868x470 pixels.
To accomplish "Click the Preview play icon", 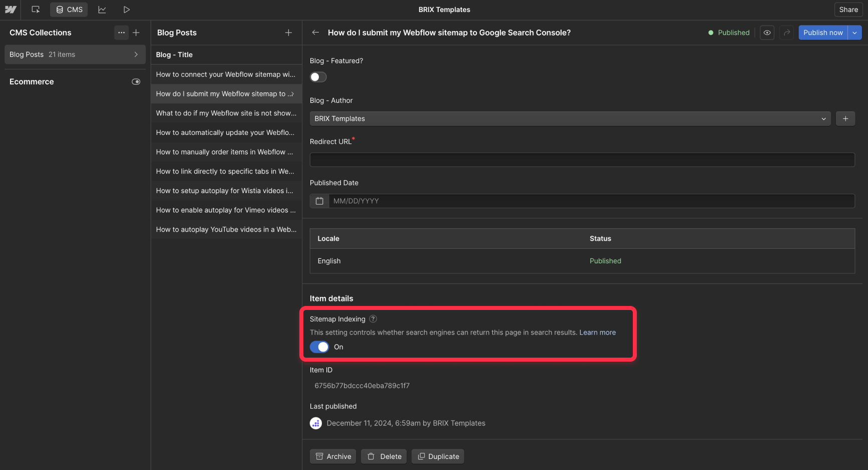I will tap(126, 10).
